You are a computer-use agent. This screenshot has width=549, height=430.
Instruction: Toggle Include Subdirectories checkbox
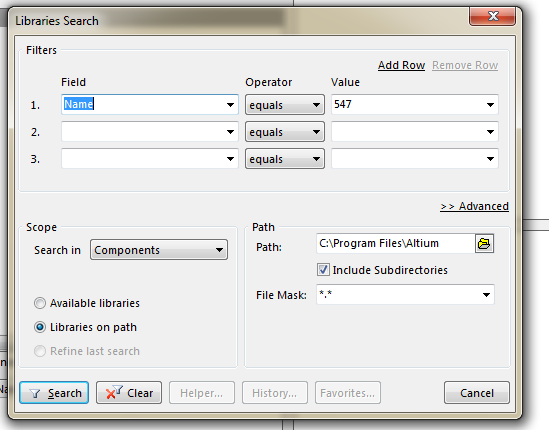(323, 270)
